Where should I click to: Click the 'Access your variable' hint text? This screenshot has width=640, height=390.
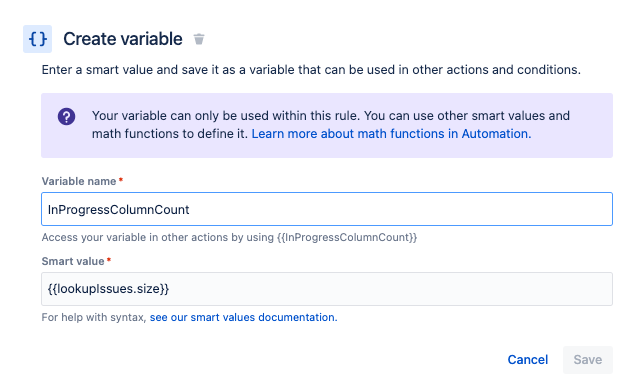pos(229,237)
